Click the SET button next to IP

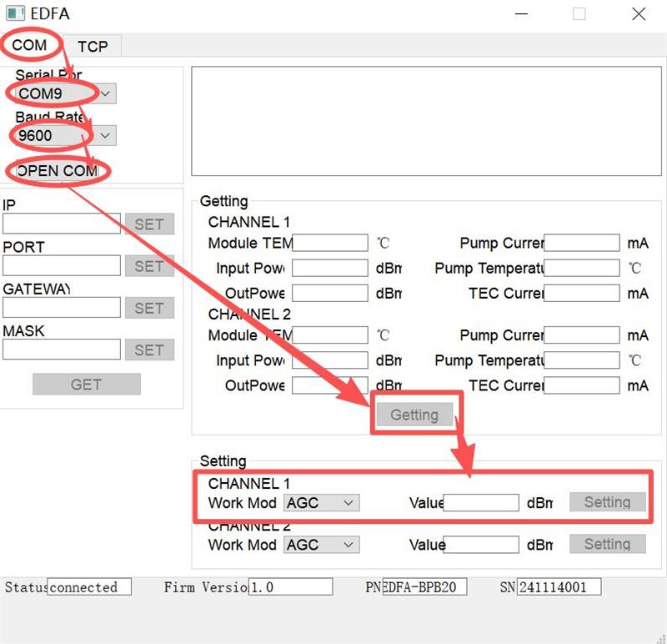click(149, 224)
